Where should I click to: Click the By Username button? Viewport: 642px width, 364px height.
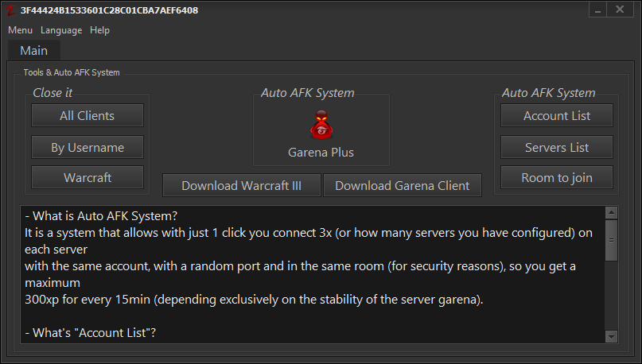coord(88,147)
